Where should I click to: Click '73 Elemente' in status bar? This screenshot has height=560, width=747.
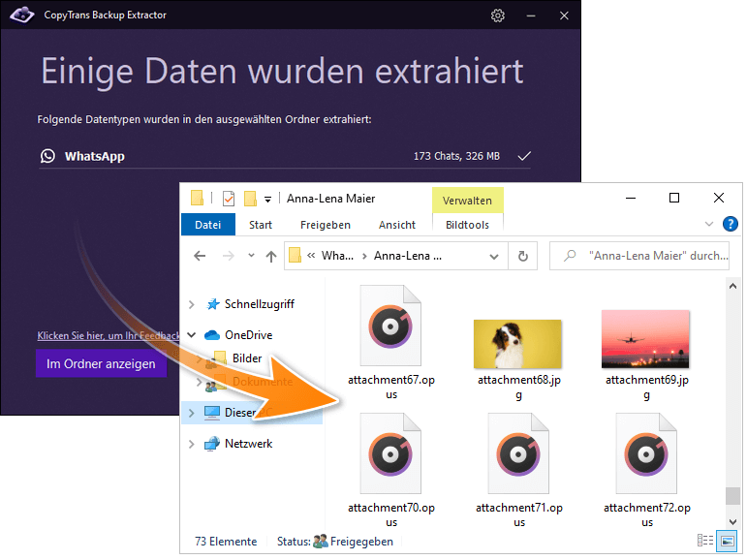pos(226,542)
